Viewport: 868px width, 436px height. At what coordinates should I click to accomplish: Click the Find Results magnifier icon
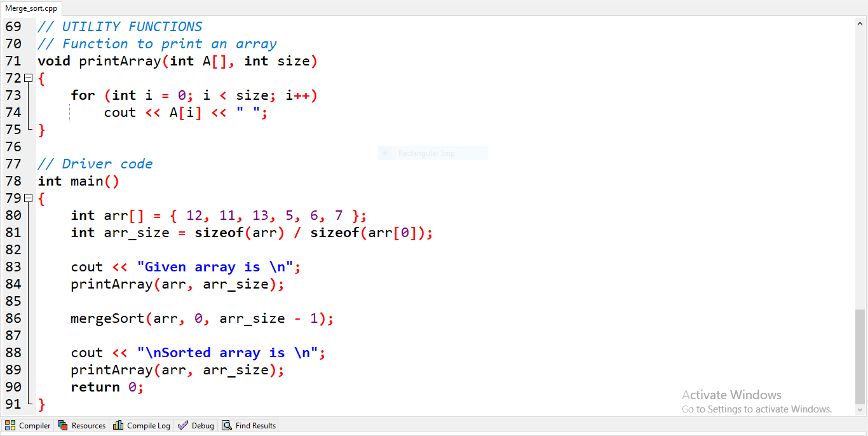tap(227, 425)
